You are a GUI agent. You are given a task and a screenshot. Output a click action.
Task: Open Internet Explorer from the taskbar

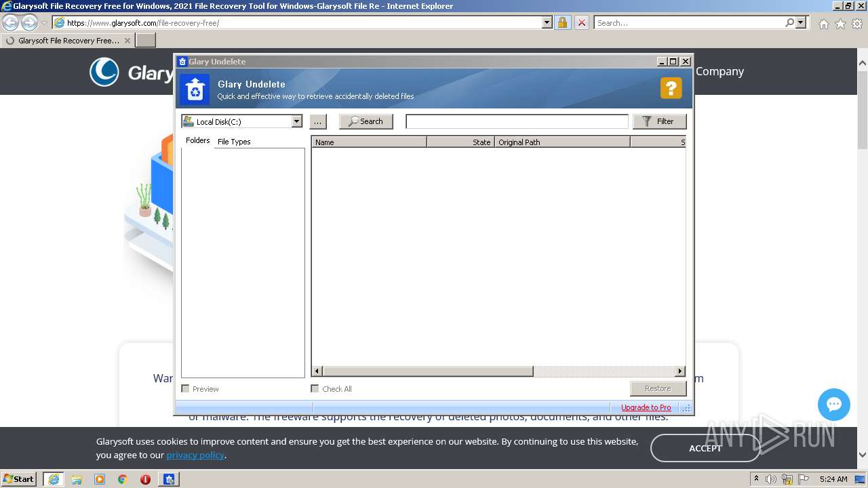54,479
